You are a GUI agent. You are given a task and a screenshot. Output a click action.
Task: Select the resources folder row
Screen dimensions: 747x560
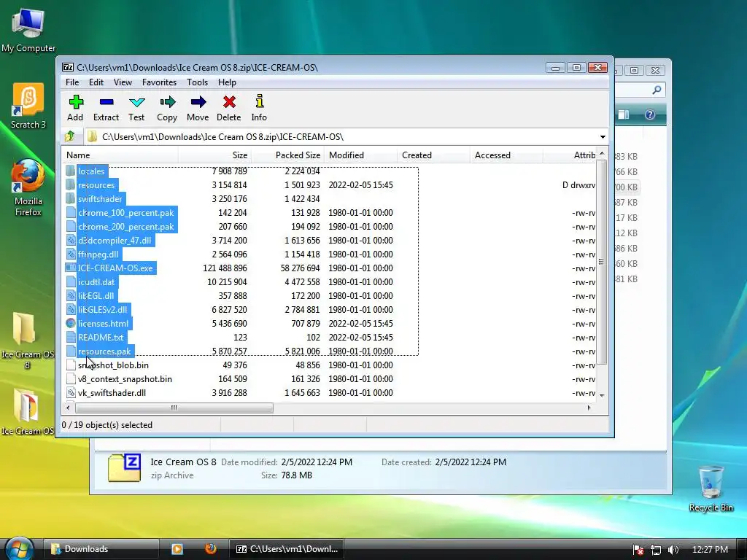tap(330, 184)
